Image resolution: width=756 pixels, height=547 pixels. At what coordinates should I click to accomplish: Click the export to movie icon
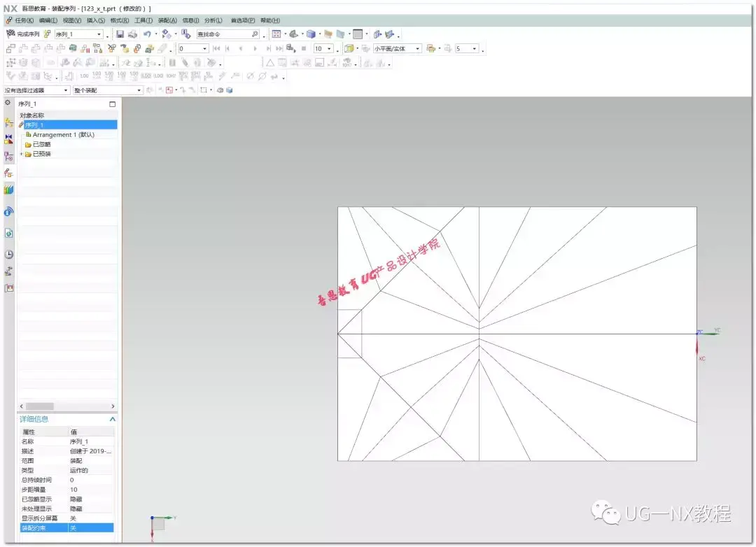coord(290,48)
